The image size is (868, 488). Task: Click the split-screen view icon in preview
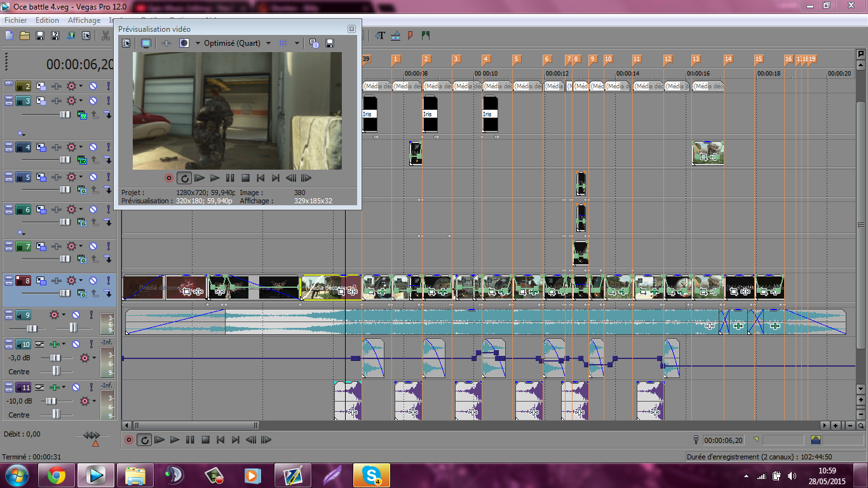[x=184, y=43]
